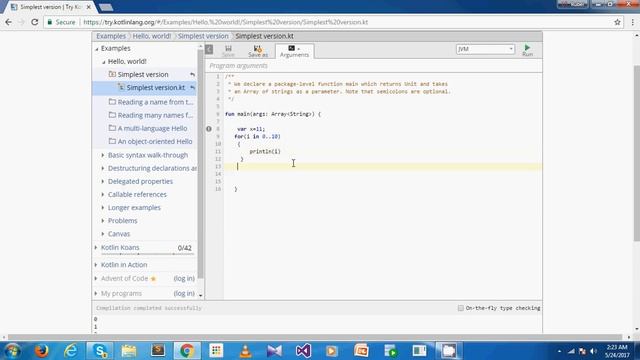Run the Kotlin program
Viewport: 640px width, 360px height.
(527, 51)
